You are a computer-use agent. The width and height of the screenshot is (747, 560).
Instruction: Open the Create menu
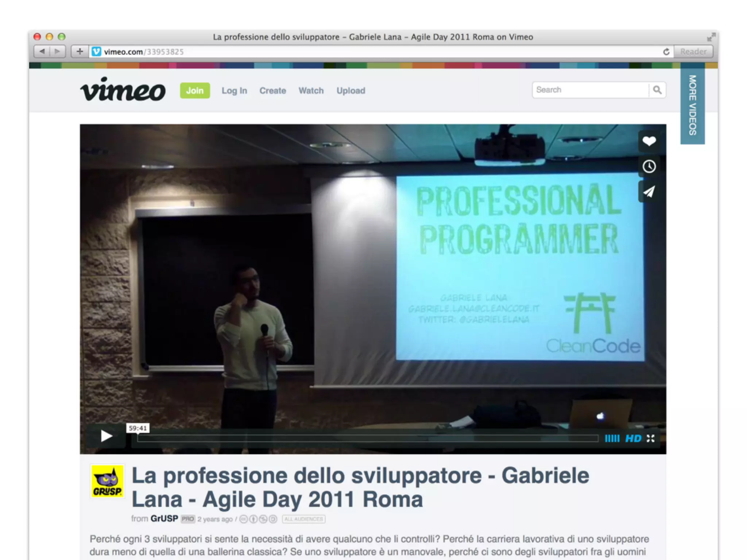click(272, 90)
